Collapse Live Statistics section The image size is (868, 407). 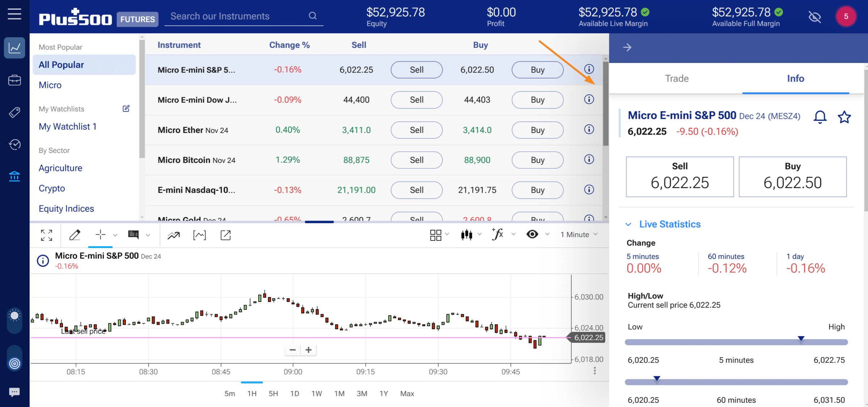pyautogui.click(x=628, y=225)
